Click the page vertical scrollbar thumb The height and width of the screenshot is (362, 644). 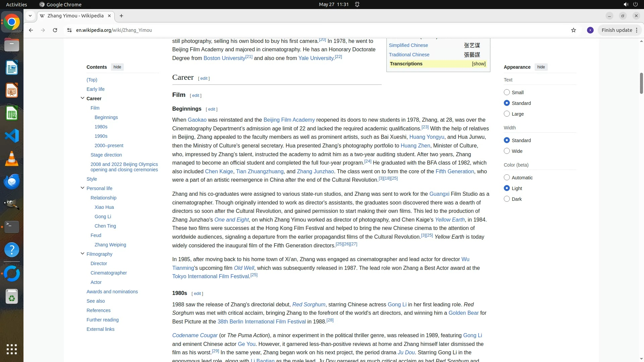pos(641,83)
